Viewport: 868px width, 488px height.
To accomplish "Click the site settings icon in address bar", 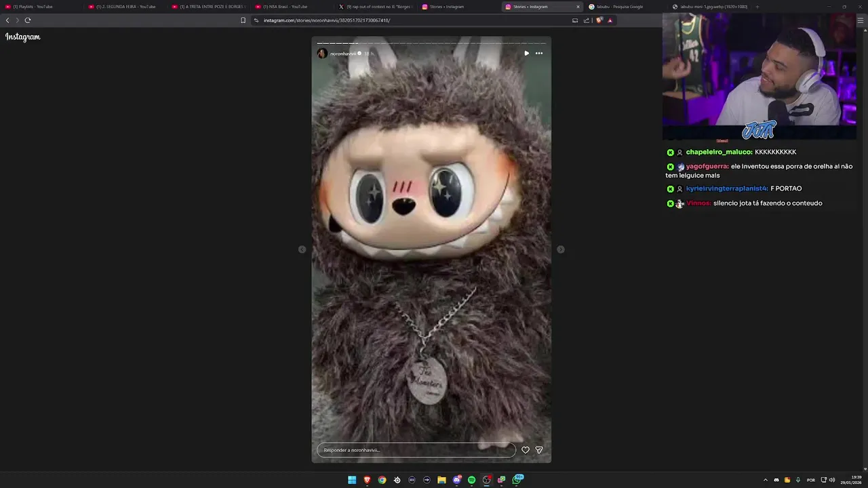I will [x=256, y=20].
